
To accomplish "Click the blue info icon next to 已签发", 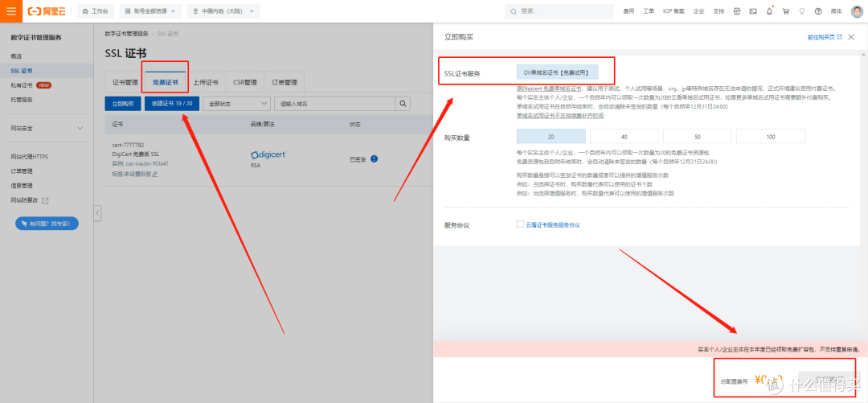I will point(375,158).
